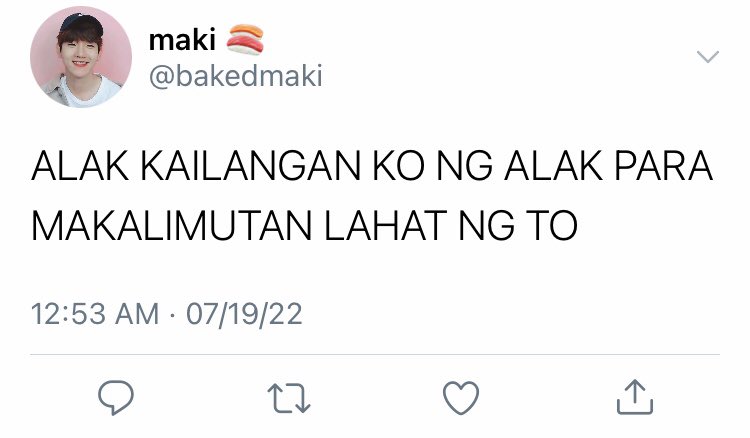The width and height of the screenshot is (750, 438).
Task: Click the word MAKALIMUTAN in the tweet
Action: [x=172, y=225]
